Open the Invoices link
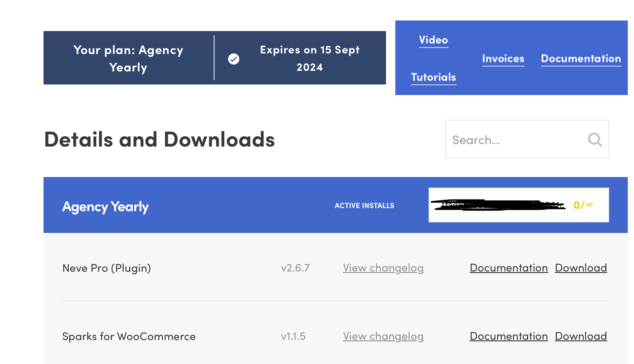This screenshot has height=364, width=634. [x=503, y=58]
